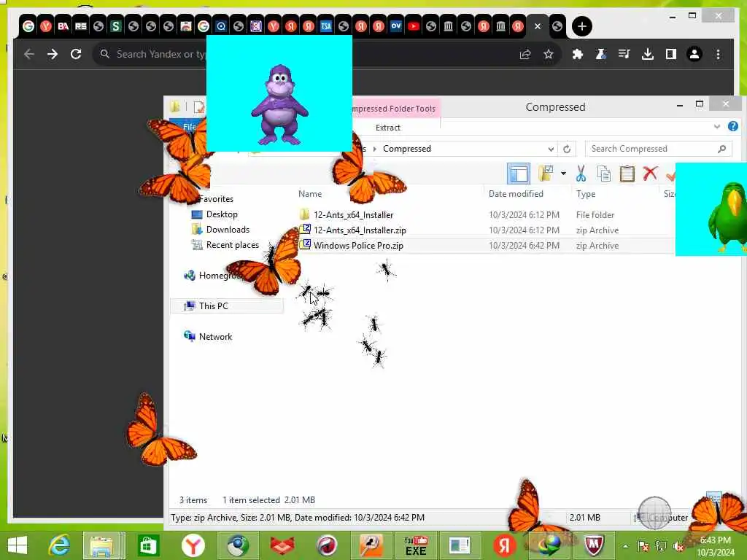Switch to the YouTube browser tab

click(414, 26)
